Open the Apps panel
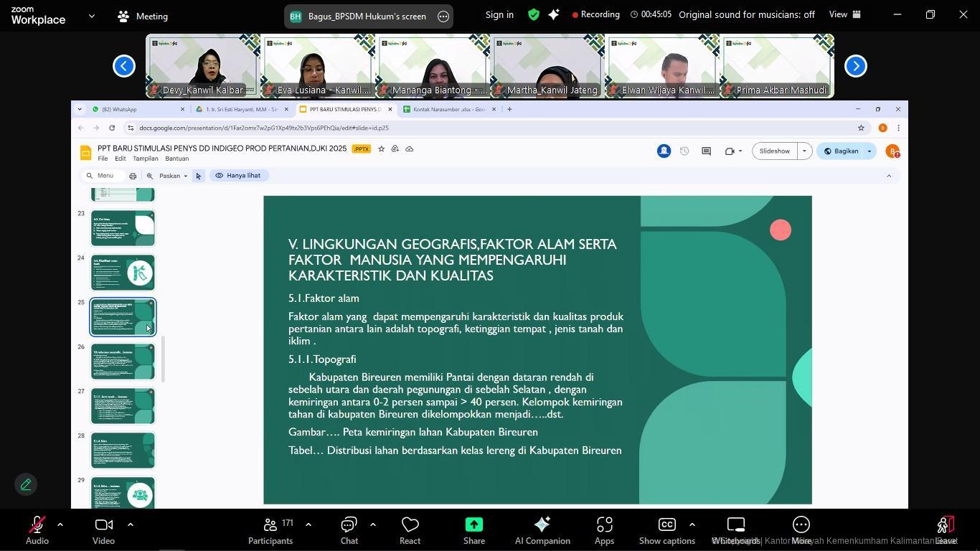The image size is (980, 551). [x=604, y=531]
